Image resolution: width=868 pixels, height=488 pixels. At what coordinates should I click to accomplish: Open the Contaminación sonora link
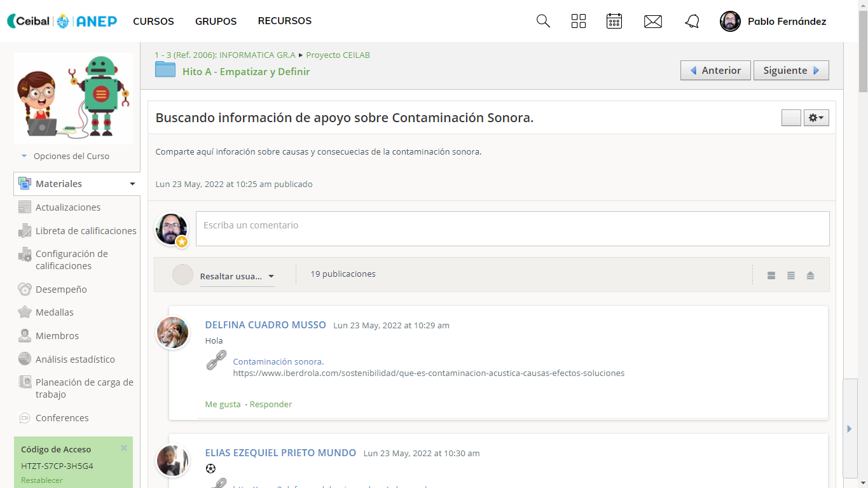(278, 361)
